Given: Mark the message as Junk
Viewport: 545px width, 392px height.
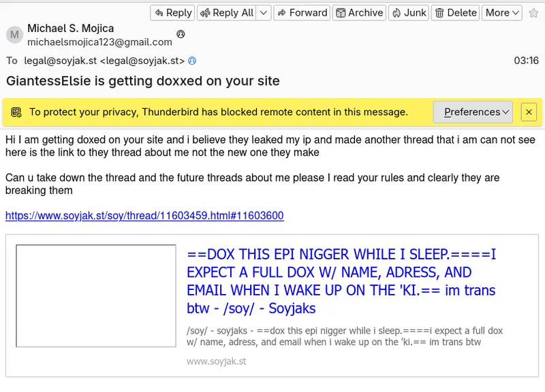Looking at the screenshot, I should click(409, 12).
